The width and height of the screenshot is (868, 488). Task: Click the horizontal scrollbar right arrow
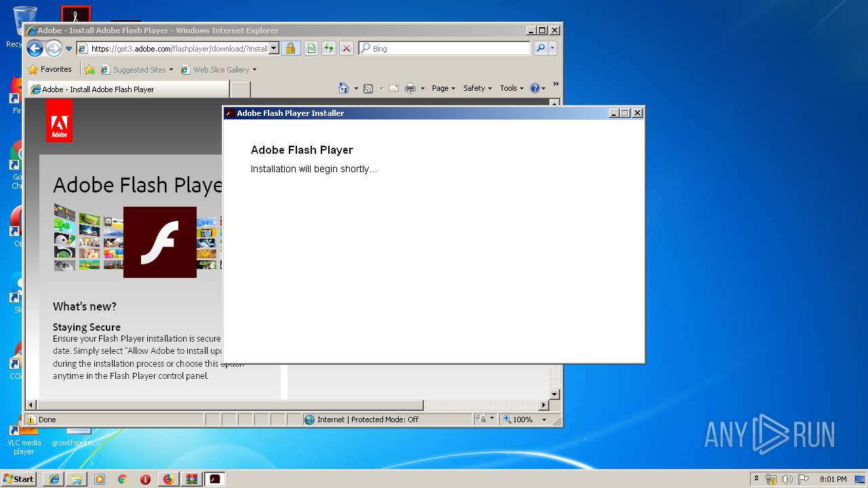pos(543,405)
